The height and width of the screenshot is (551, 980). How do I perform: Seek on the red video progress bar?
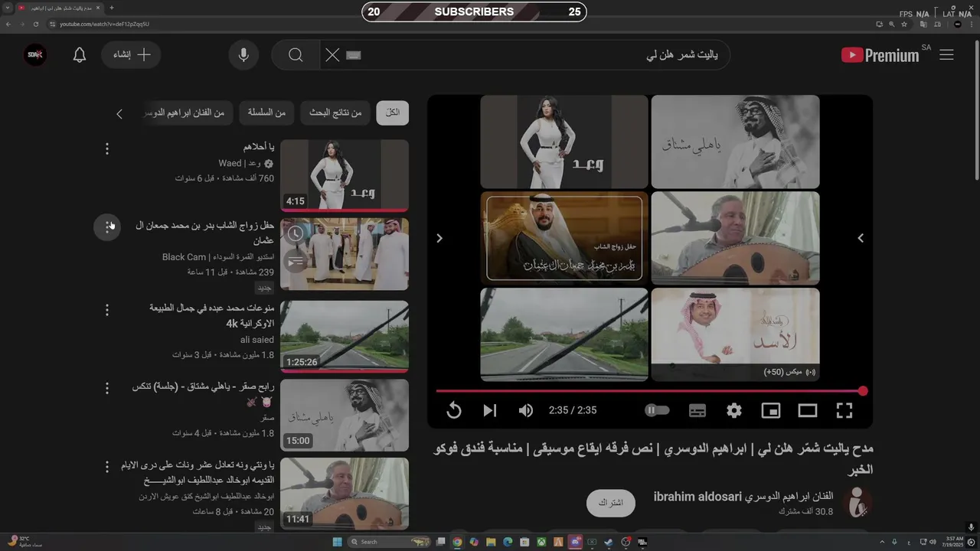click(650, 391)
